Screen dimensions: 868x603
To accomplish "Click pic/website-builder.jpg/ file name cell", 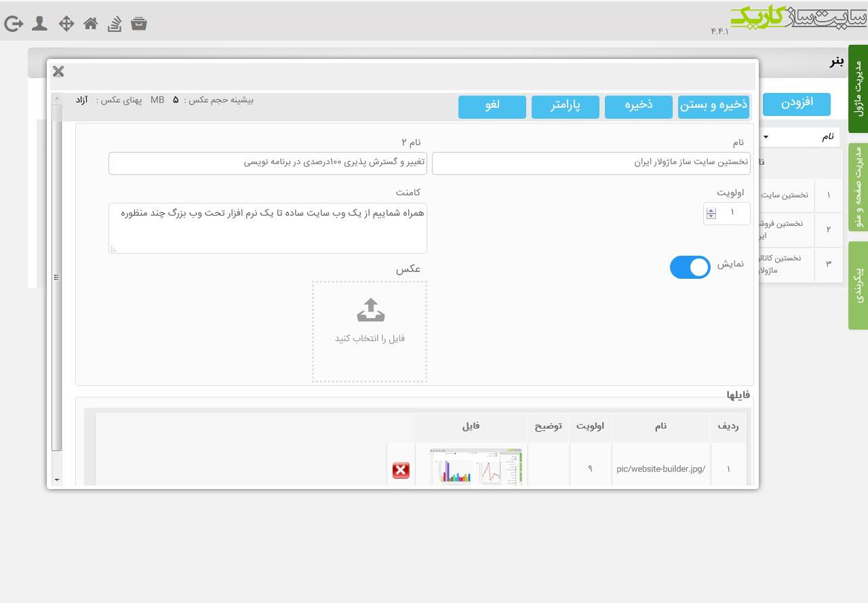I will point(661,469).
